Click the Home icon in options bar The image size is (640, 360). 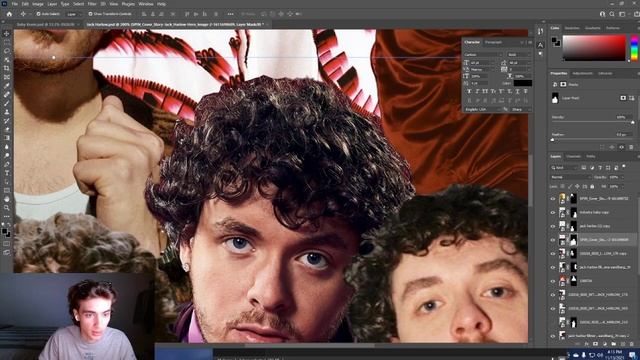[9, 14]
